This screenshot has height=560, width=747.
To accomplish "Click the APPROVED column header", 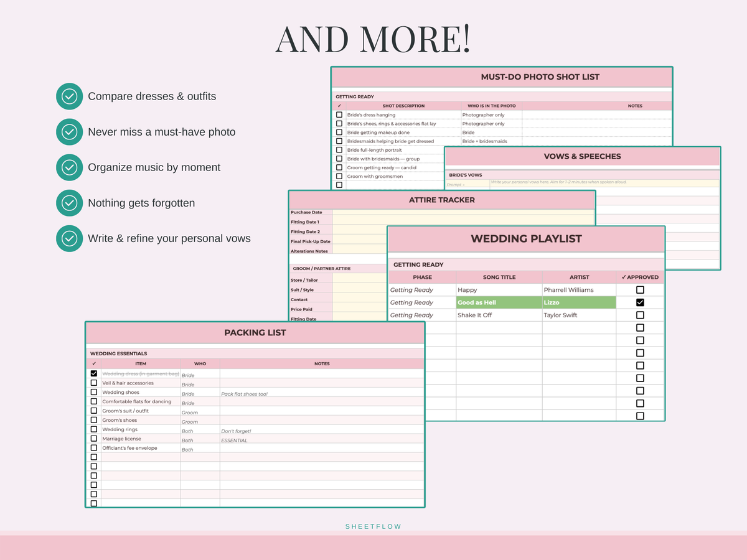I will click(640, 277).
